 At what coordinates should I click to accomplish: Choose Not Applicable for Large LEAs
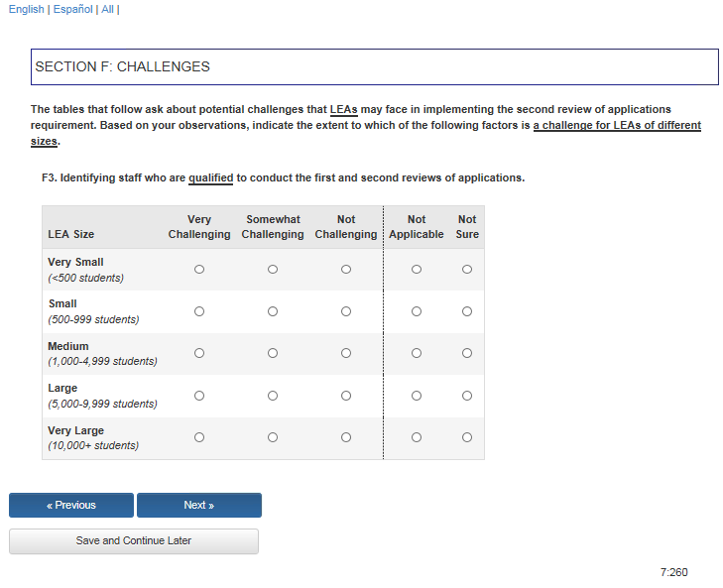pyautogui.click(x=417, y=396)
